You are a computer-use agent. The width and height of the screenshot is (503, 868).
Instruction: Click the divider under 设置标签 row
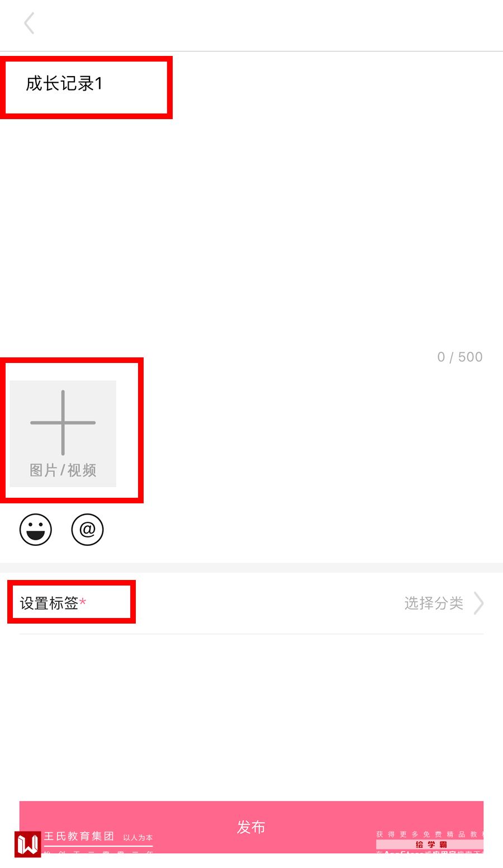point(251,634)
